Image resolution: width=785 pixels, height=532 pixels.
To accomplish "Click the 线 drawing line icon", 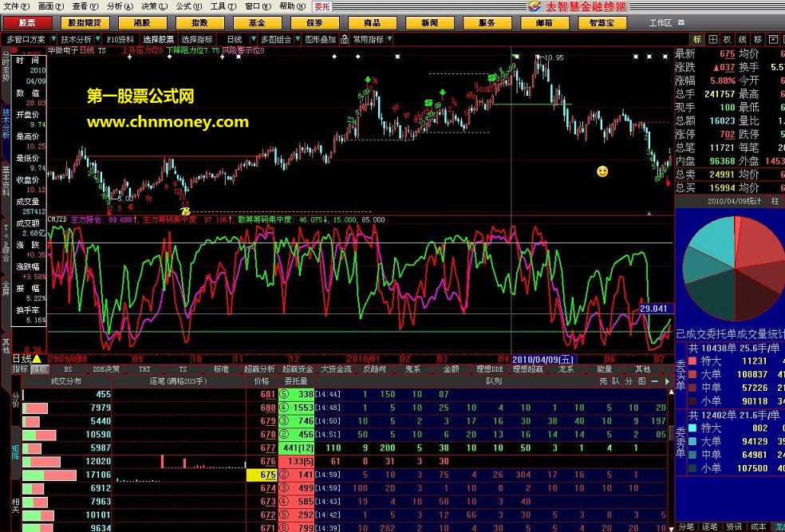I will pyautogui.click(x=743, y=40).
